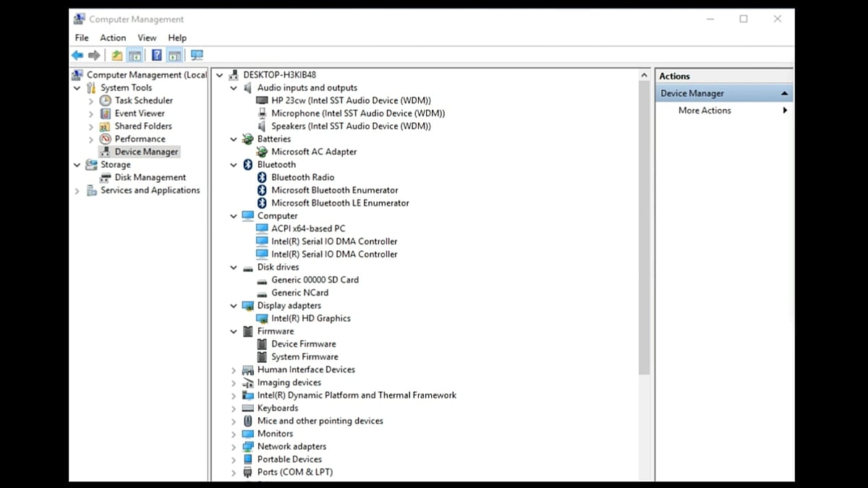This screenshot has width=868, height=488.
Task: Collapse the System Tools node
Action: (77, 88)
